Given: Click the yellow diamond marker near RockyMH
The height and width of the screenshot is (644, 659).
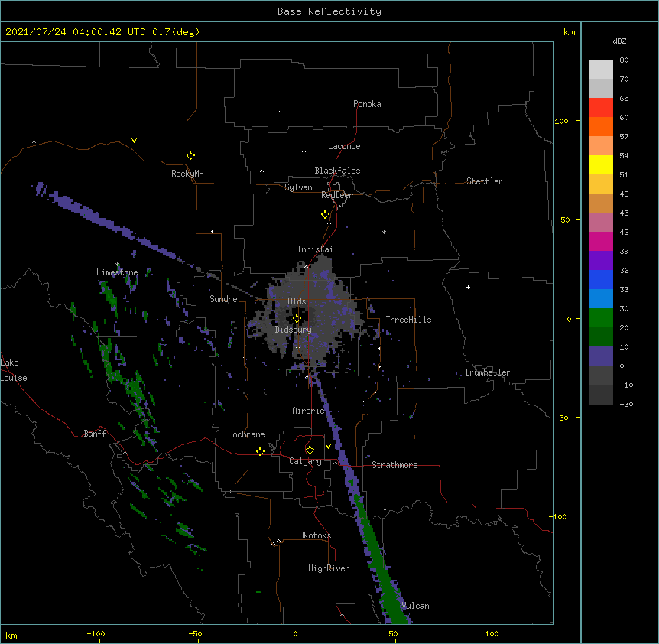Looking at the screenshot, I should (x=190, y=156).
